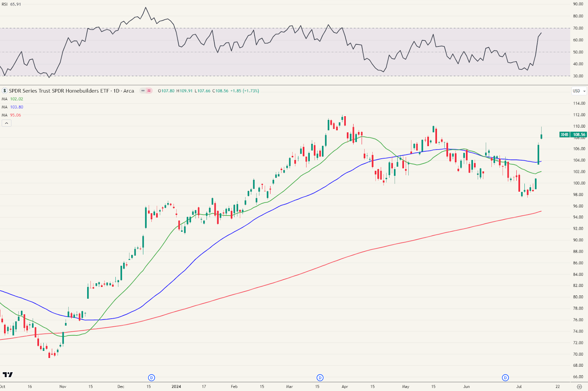The width and height of the screenshot is (588, 391).
Task: Click the 22 date label on time axis
Action: click(558, 387)
